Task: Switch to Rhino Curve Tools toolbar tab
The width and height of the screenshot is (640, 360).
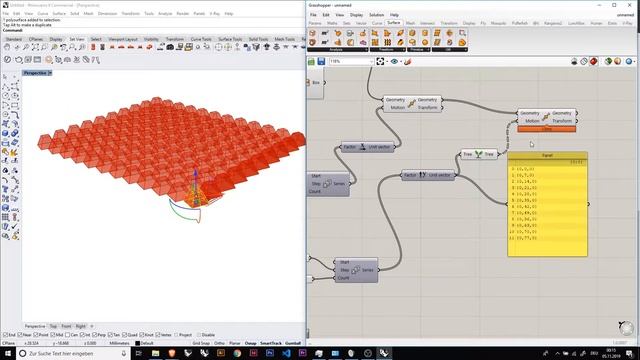Action: pos(201,39)
